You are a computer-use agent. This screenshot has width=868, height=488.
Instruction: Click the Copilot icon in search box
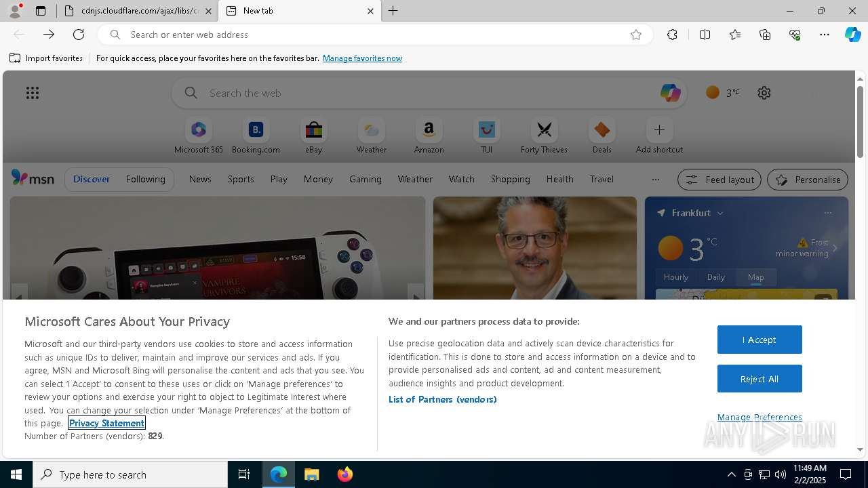click(670, 93)
